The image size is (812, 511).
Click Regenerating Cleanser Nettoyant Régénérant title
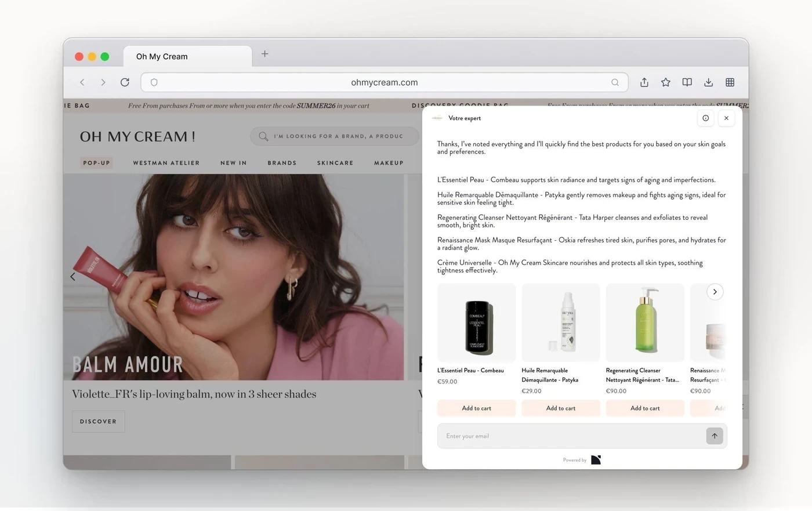642,375
